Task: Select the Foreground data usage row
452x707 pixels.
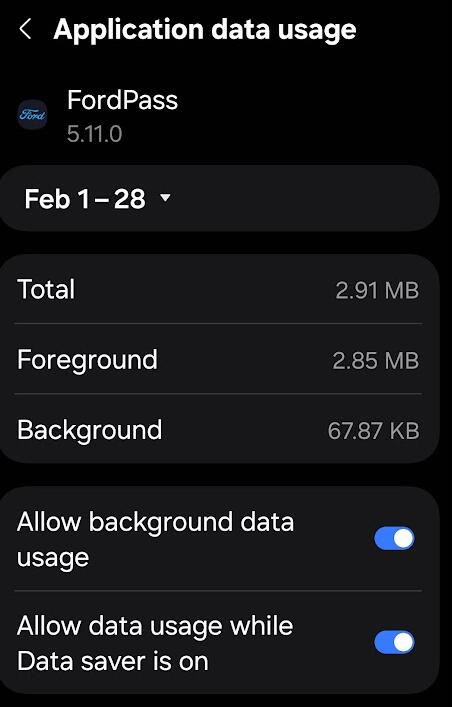Action: tap(218, 359)
